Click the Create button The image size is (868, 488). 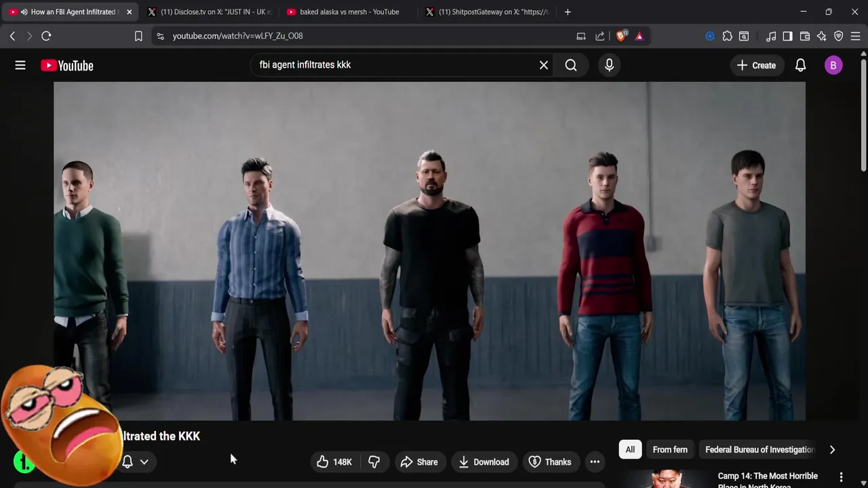[x=756, y=65]
